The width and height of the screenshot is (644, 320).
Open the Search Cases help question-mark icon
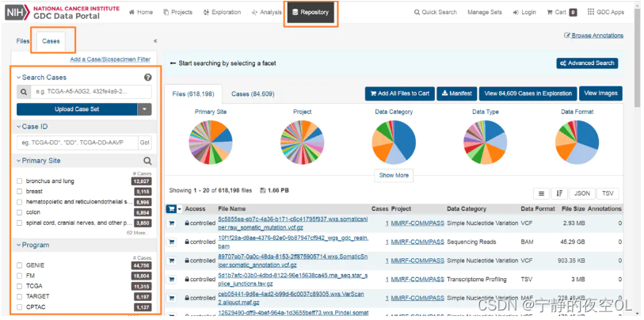(x=148, y=77)
